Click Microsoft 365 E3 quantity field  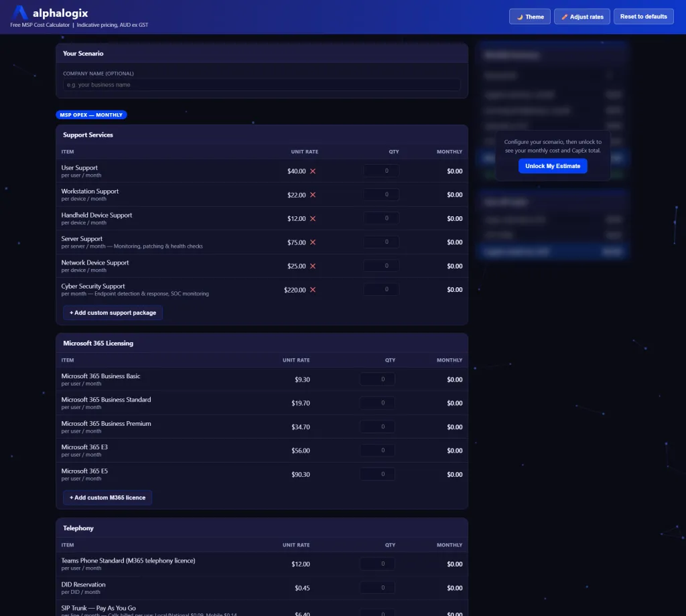pos(378,451)
